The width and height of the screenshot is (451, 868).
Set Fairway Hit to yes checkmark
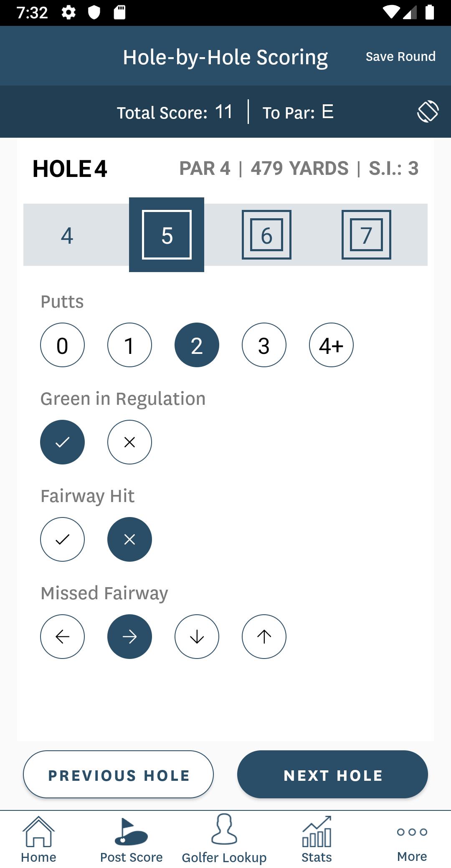click(x=62, y=539)
